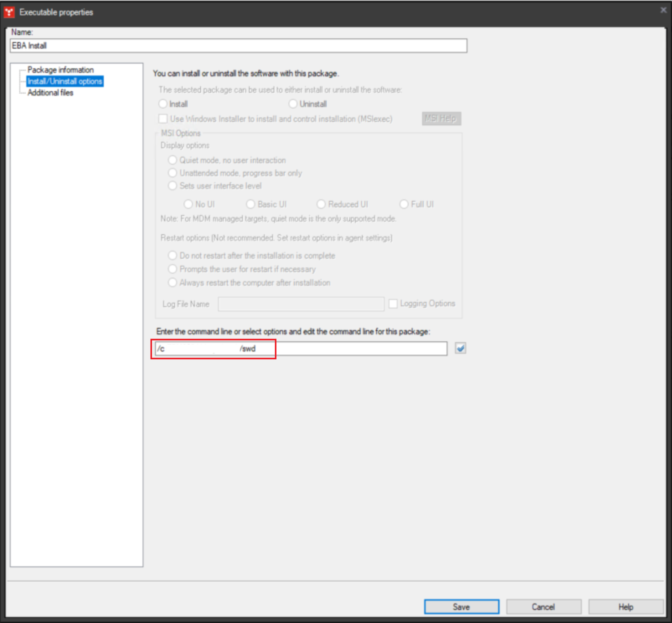Select "Quiet mode, no user interaction"
The image size is (672, 623).
[x=172, y=160]
